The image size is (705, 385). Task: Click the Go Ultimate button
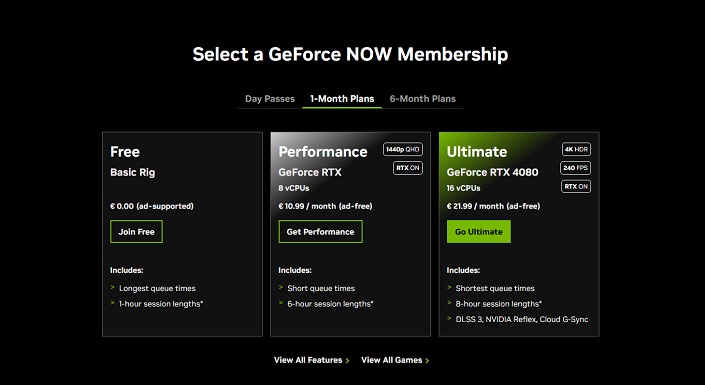coord(479,232)
